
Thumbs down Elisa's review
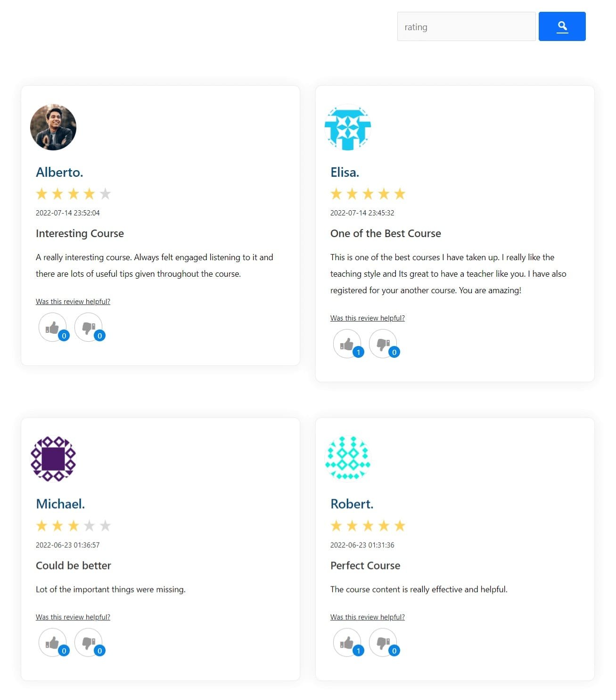point(383,343)
